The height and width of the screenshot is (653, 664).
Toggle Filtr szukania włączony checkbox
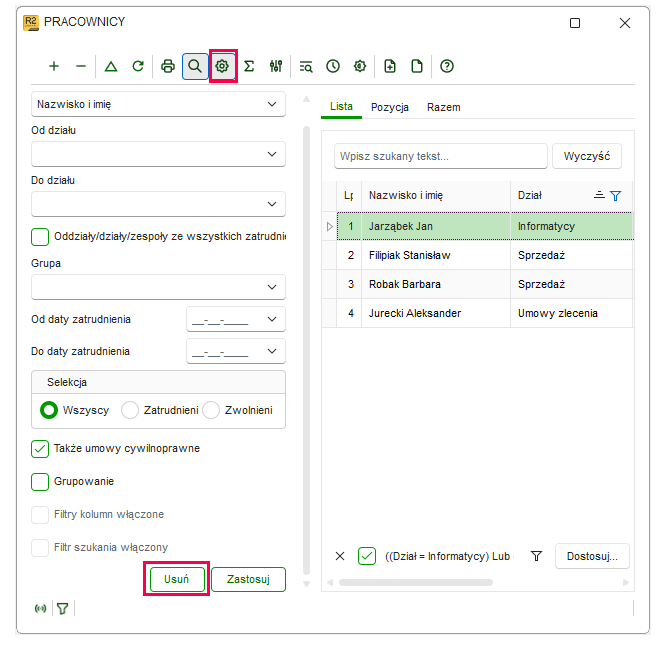[40, 548]
